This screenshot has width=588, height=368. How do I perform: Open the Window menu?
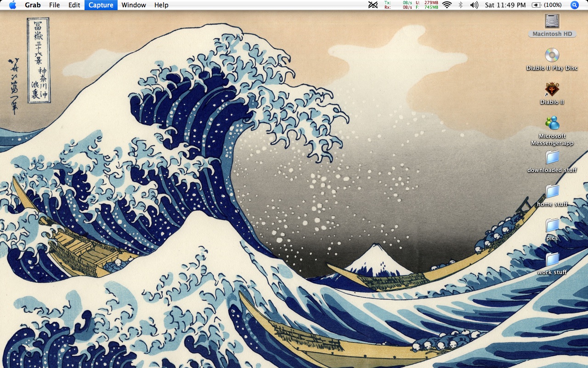pos(134,5)
